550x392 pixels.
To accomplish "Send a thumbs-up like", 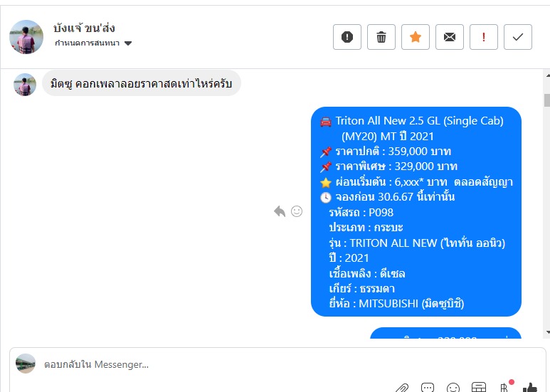I will (x=529, y=388).
